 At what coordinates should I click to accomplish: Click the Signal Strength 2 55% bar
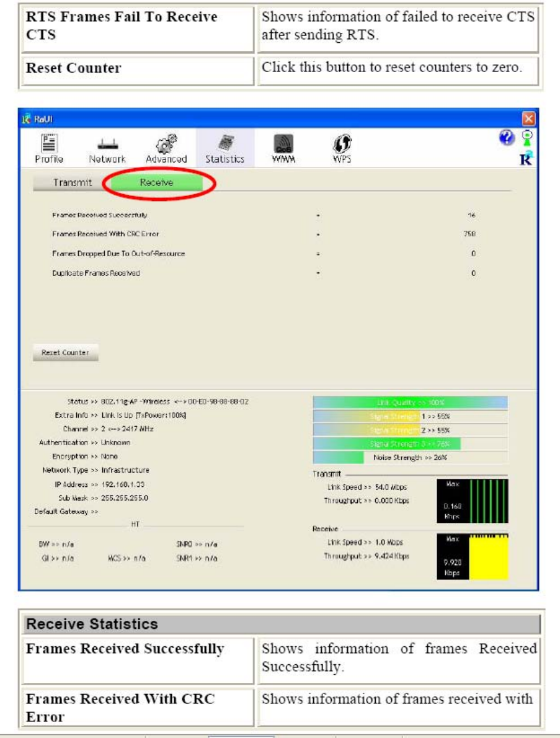point(410,430)
